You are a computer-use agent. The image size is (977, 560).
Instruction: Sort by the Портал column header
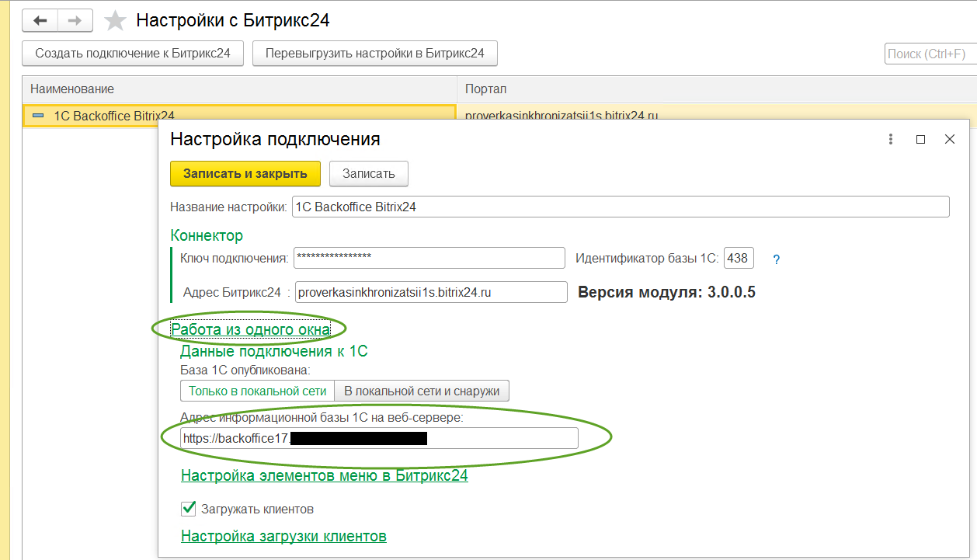717,89
